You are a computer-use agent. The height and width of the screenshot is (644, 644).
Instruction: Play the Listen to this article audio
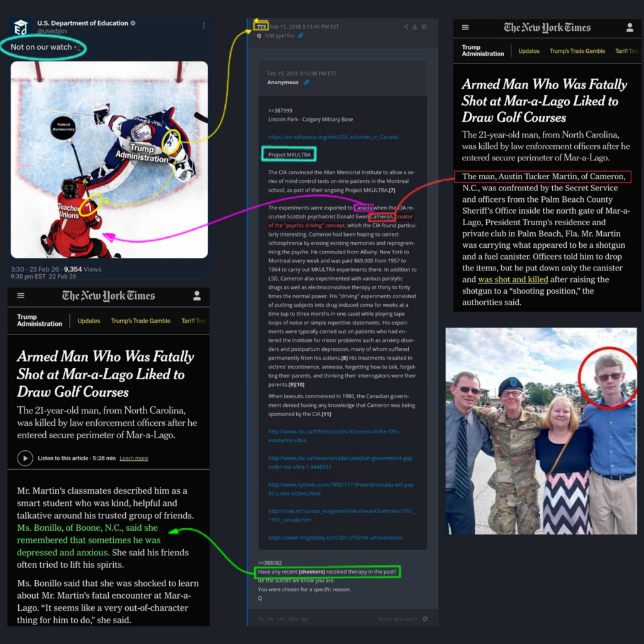(25, 458)
